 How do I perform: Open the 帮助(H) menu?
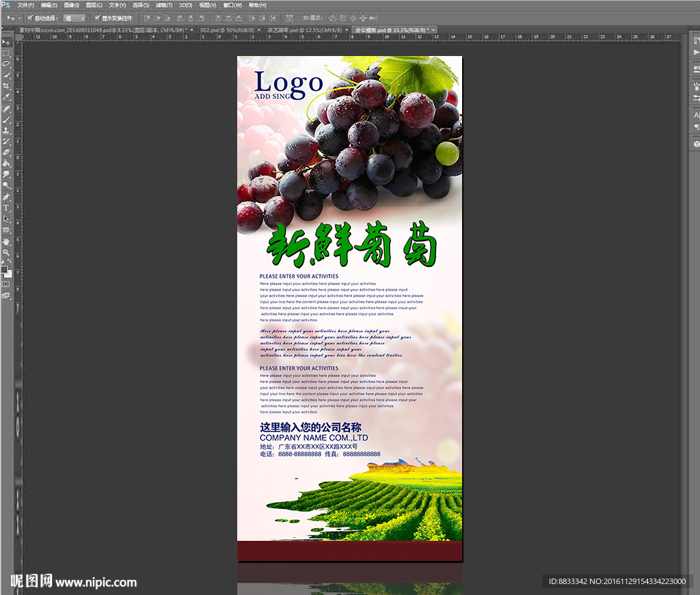tap(257, 5)
